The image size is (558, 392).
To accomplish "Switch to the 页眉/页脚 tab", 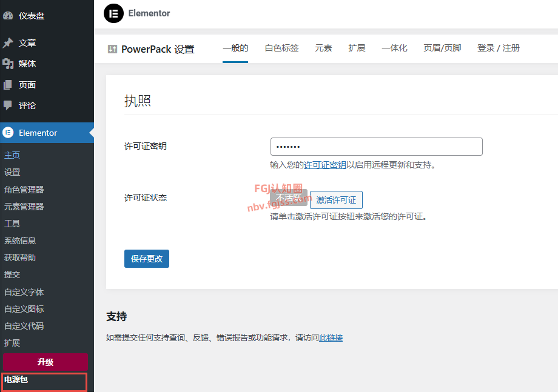I will point(442,48).
